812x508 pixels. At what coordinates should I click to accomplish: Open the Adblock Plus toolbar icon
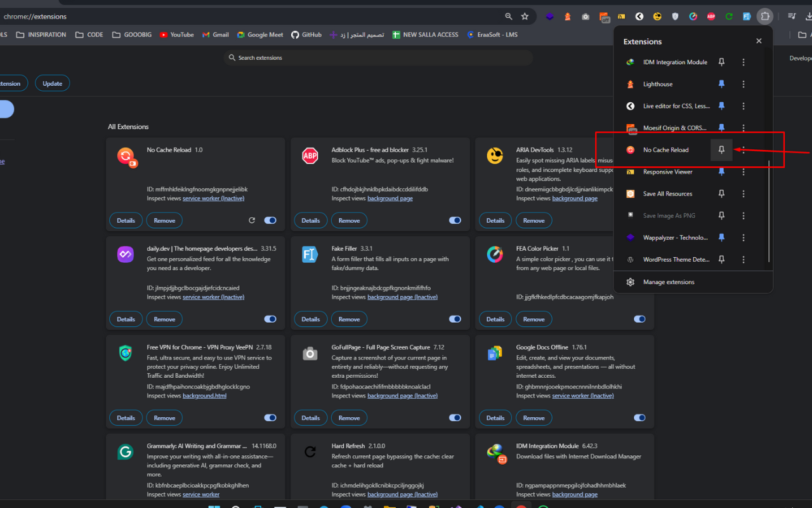710,17
